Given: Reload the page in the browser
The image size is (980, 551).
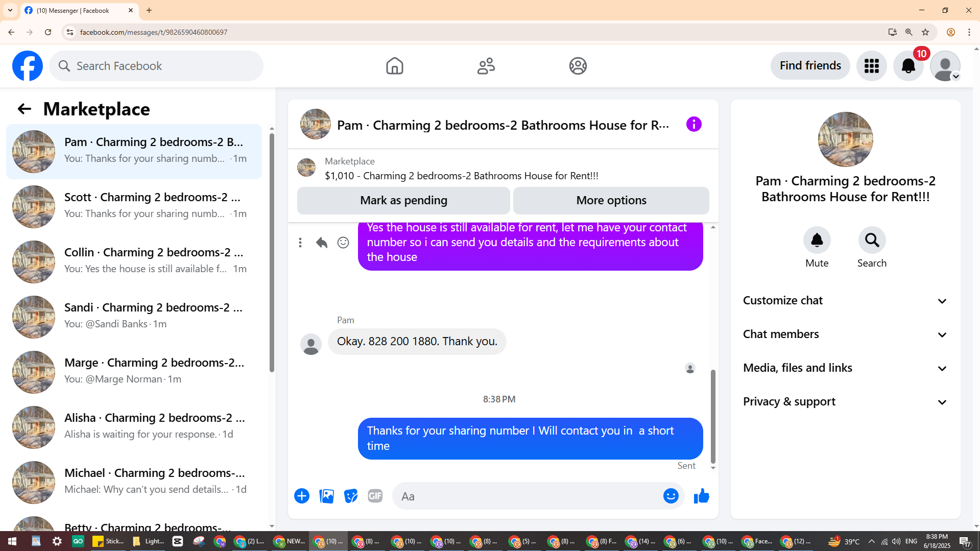Looking at the screenshot, I should click(x=48, y=32).
